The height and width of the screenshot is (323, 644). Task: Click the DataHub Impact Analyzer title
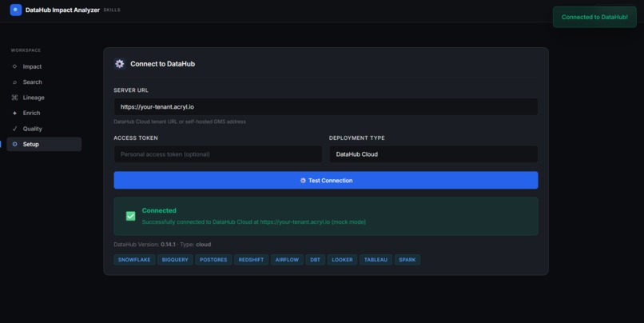(x=62, y=10)
